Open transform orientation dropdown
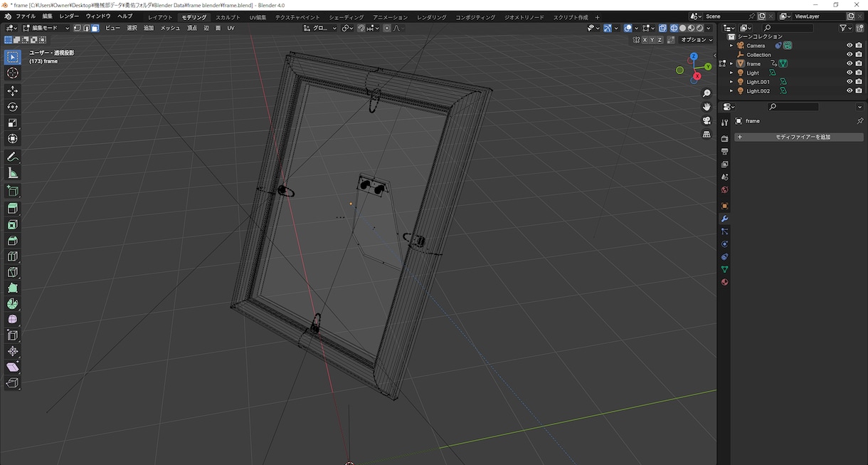 319,28
